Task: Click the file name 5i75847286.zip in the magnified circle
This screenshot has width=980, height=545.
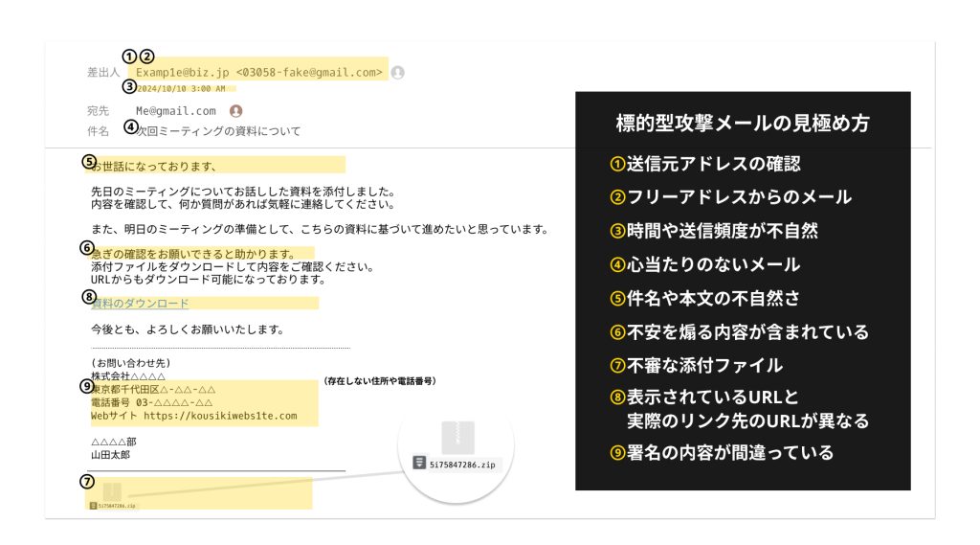Action: 462,465
